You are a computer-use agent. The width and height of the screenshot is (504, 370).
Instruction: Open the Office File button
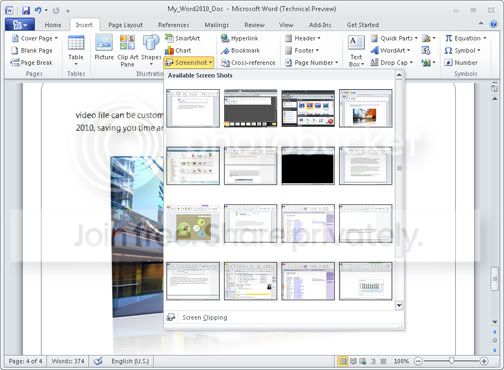[20, 25]
